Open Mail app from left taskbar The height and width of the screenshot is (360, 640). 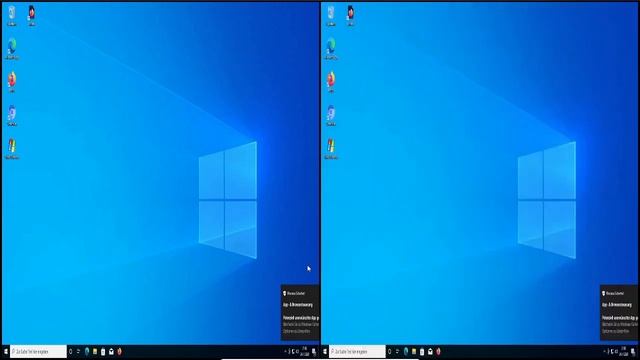click(111, 351)
